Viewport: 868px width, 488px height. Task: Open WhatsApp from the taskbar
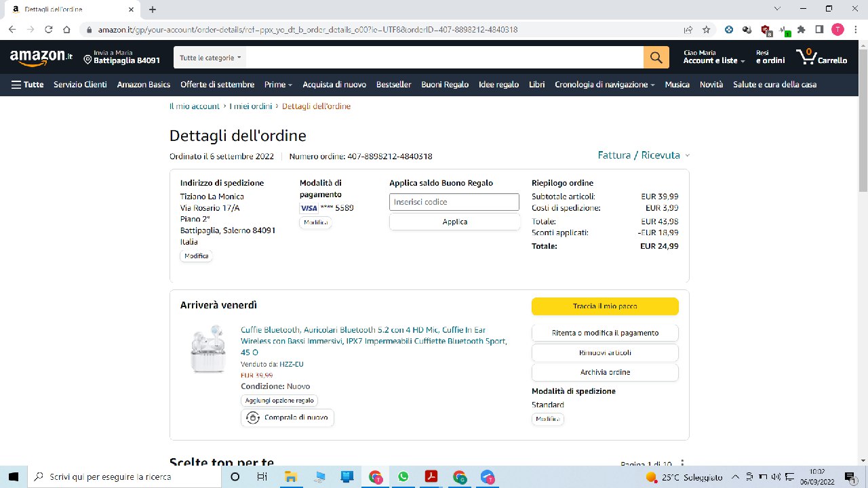(403, 476)
